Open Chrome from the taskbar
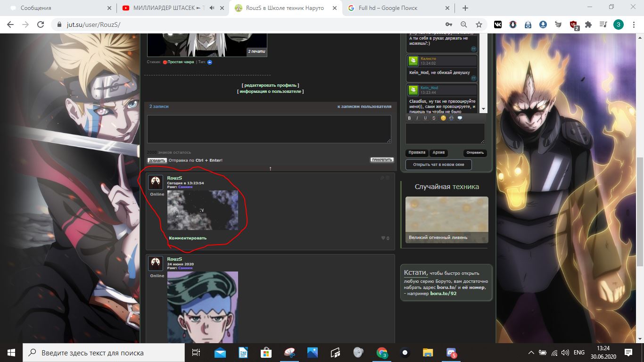 [382, 353]
